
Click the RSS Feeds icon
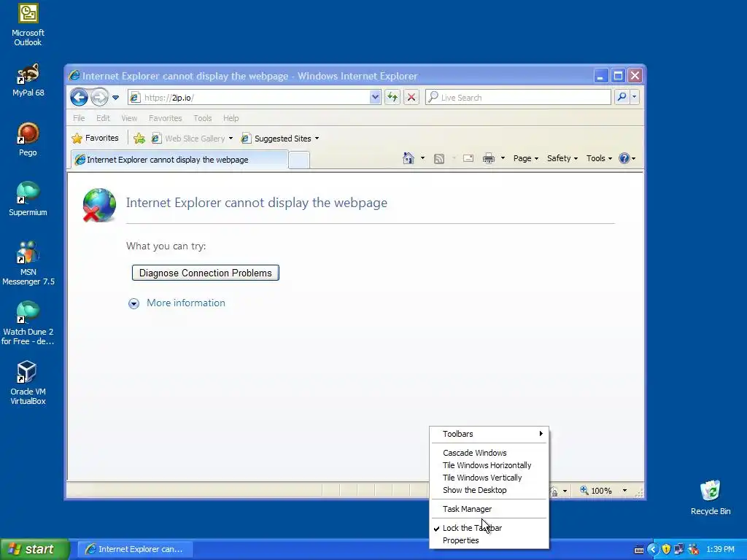(x=438, y=158)
